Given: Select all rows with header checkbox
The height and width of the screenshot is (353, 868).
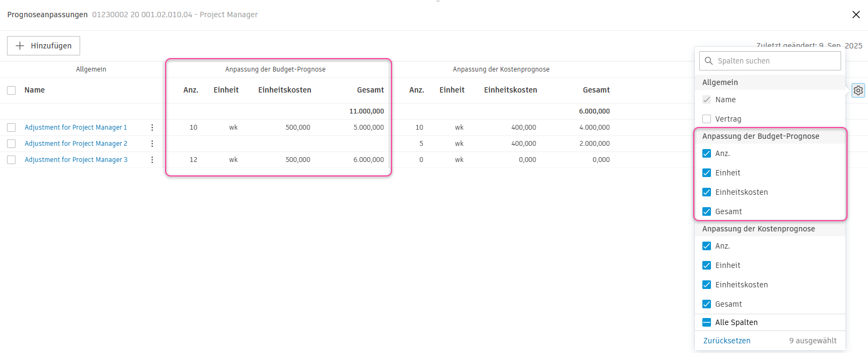Looking at the screenshot, I should point(11,90).
